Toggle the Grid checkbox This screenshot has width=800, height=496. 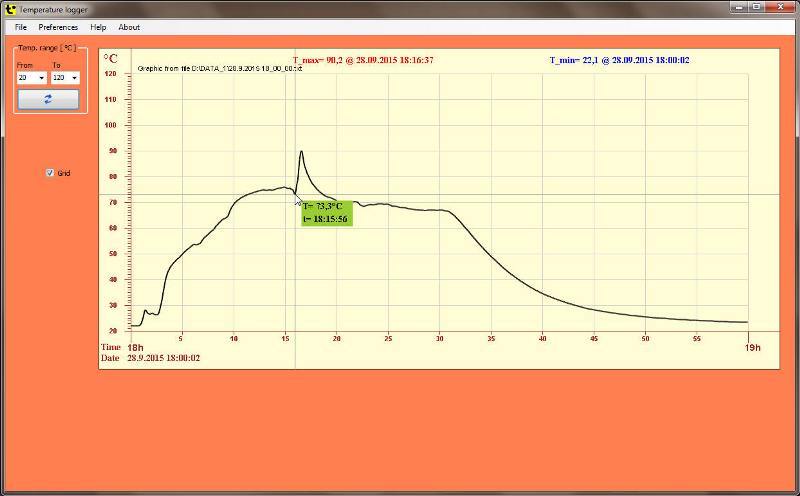(x=50, y=172)
